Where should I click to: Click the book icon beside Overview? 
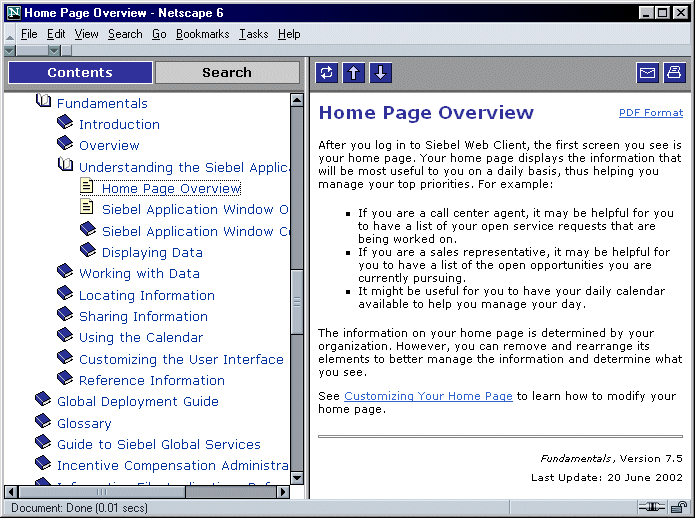(x=65, y=143)
